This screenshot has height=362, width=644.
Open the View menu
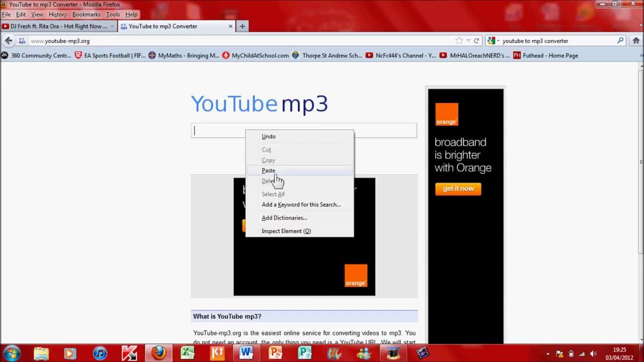pyautogui.click(x=37, y=15)
